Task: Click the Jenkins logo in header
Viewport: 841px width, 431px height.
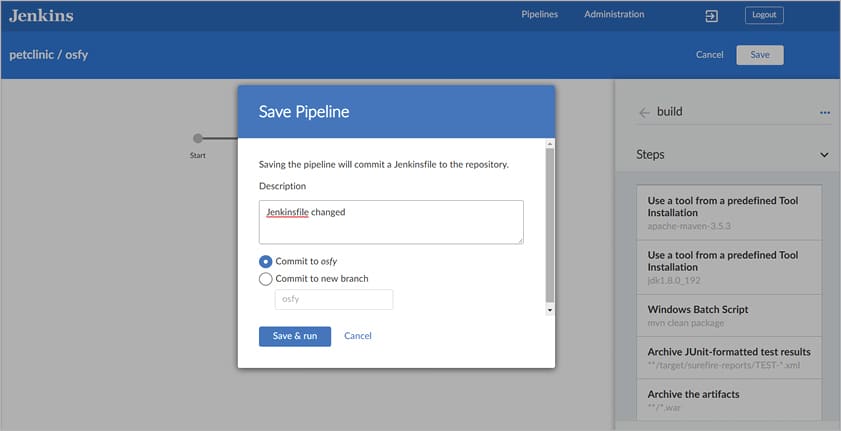Action: point(41,15)
